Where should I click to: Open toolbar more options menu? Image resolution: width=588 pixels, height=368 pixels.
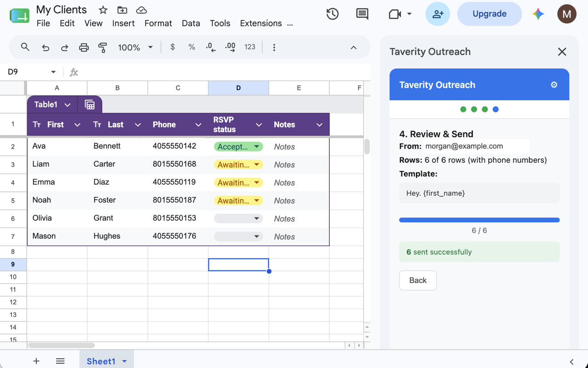pyautogui.click(x=274, y=47)
